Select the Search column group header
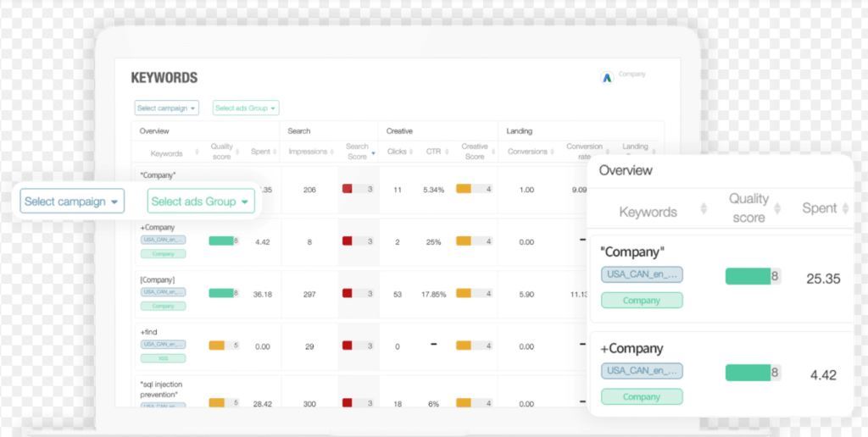This screenshot has height=437, width=868. (x=299, y=131)
